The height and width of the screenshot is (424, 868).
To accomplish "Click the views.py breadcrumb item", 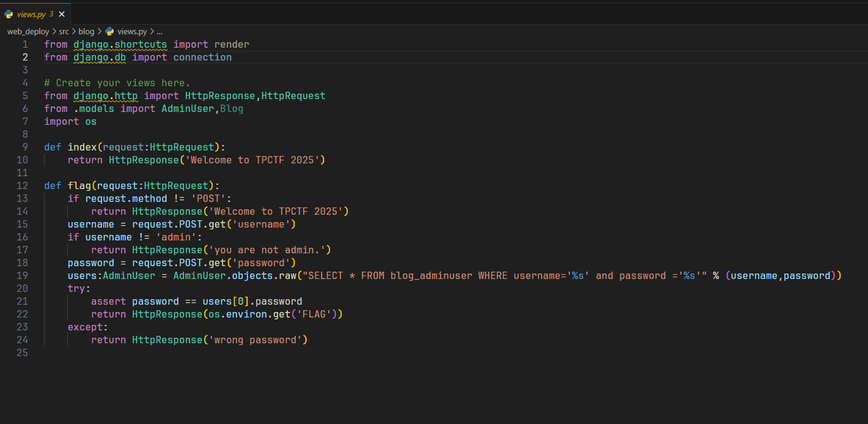I will pos(132,31).
